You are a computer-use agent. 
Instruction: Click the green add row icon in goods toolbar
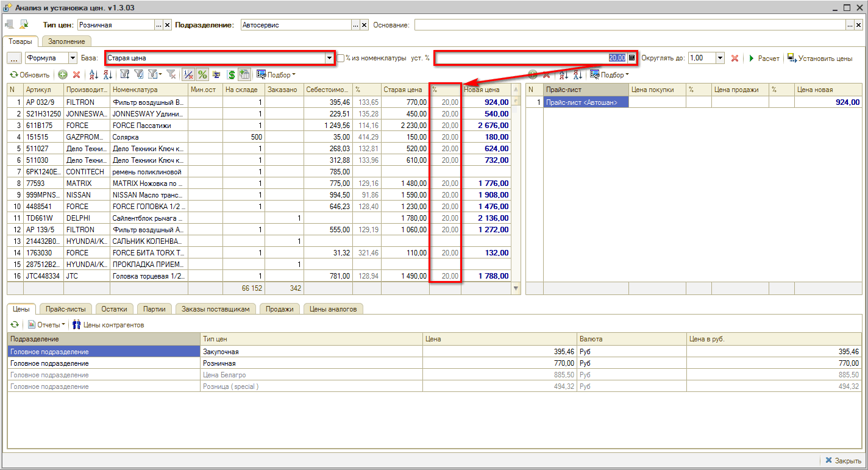(x=62, y=75)
